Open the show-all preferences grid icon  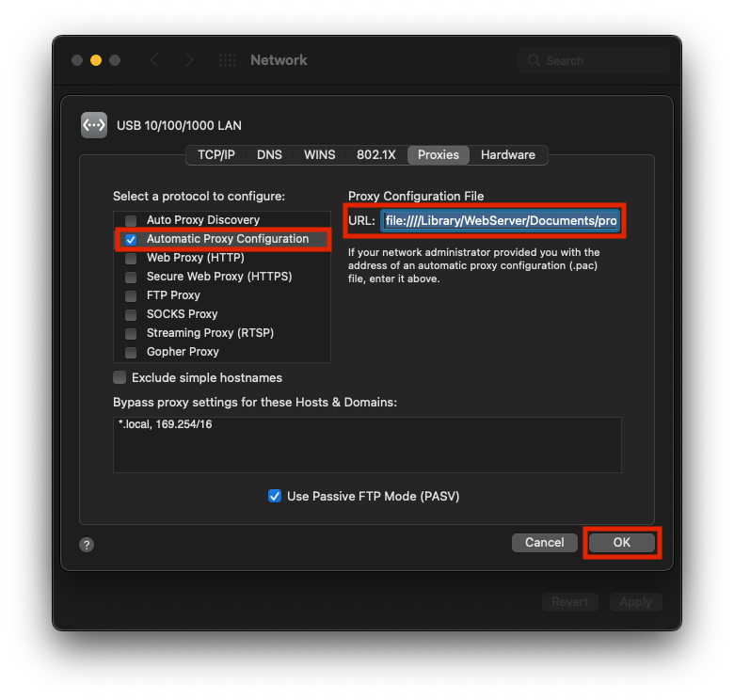[x=228, y=60]
